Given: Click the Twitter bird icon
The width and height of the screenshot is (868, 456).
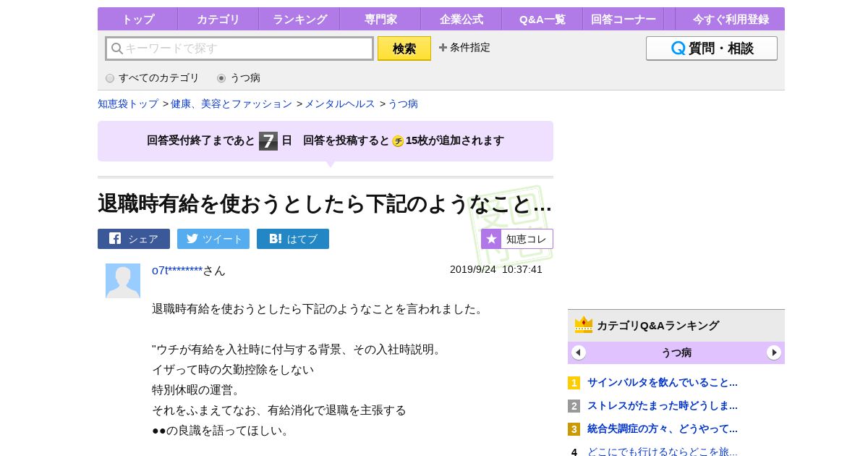Looking at the screenshot, I should tap(192, 238).
